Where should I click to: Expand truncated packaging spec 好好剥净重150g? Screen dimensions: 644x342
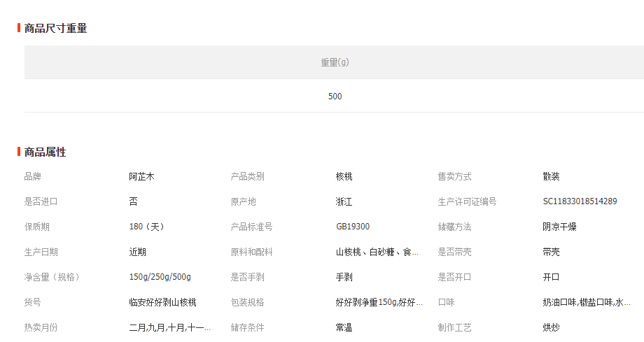(x=379, y=302)
